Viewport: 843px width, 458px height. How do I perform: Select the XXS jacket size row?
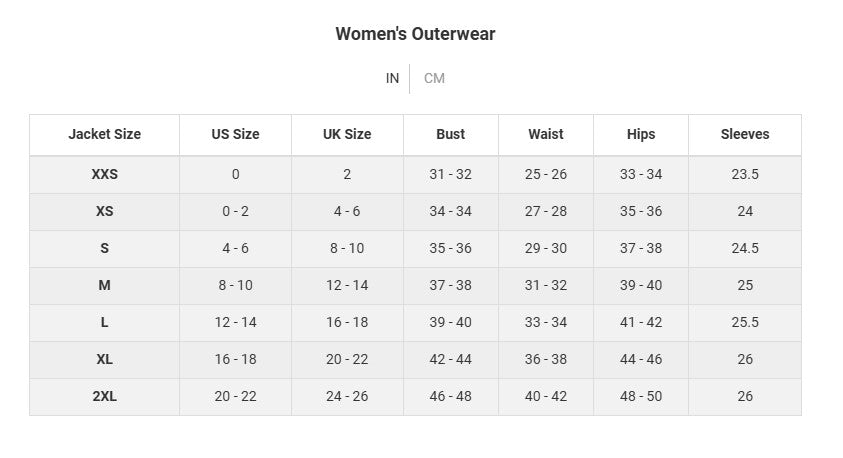(104, 174)
